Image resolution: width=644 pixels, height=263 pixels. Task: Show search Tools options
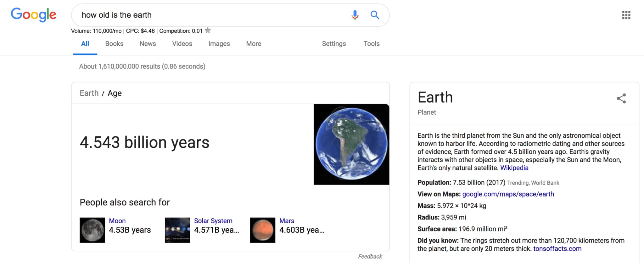click(x=372, y=44)
